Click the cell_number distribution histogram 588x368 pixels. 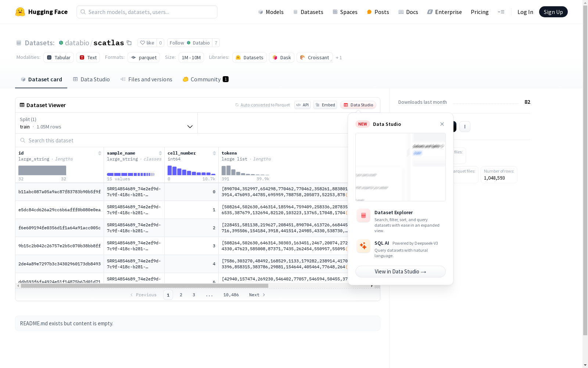191,170
